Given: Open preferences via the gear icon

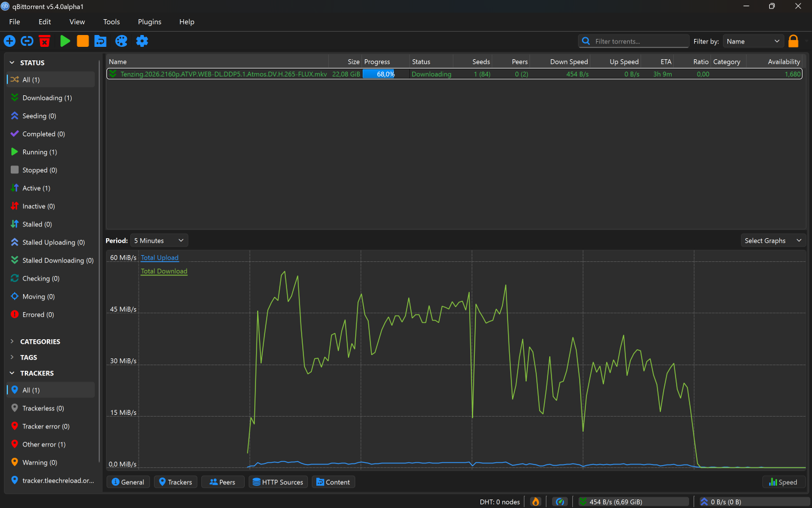Looking at the screenshot, I should [142, 41].
